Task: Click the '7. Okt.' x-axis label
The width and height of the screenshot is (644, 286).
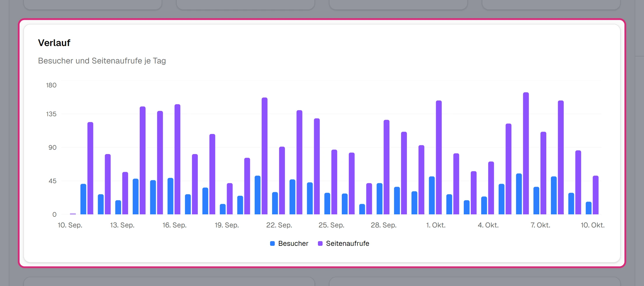Action: point(540,225)
